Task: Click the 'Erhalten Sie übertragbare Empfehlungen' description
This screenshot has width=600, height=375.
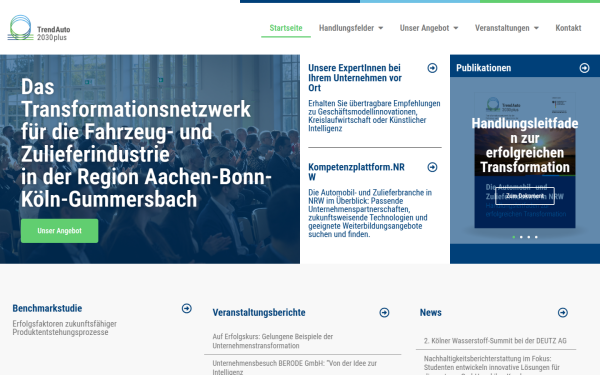Action: coord(374,116)
